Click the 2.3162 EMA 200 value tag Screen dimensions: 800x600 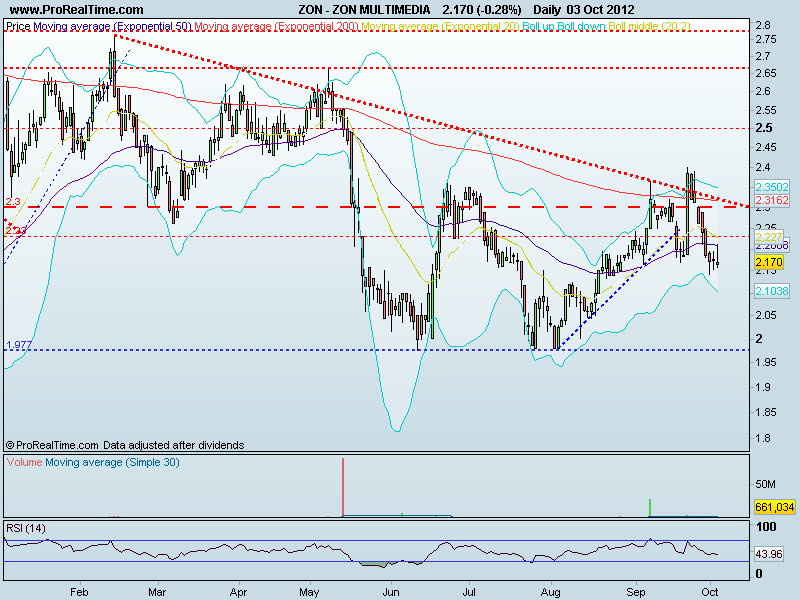772,200
